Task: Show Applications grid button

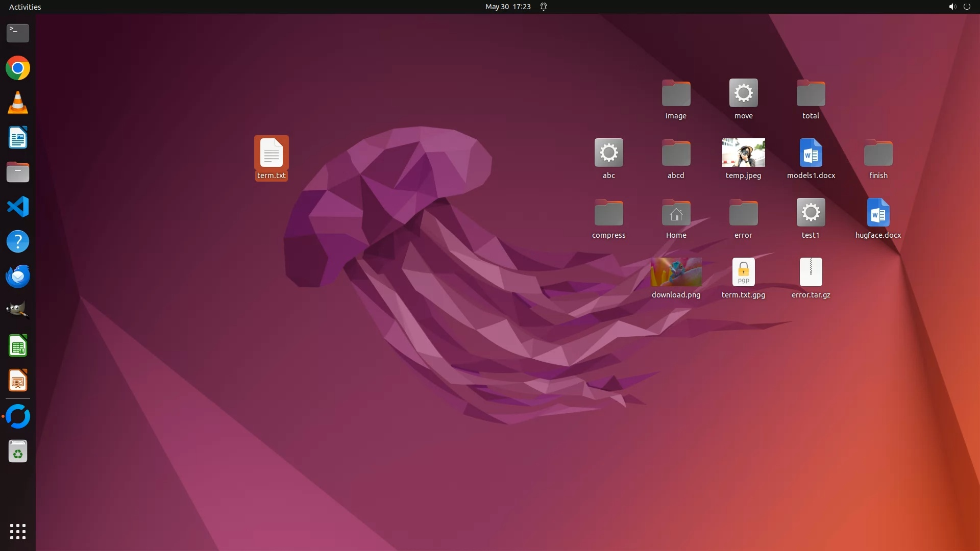Action: point(18,531)
